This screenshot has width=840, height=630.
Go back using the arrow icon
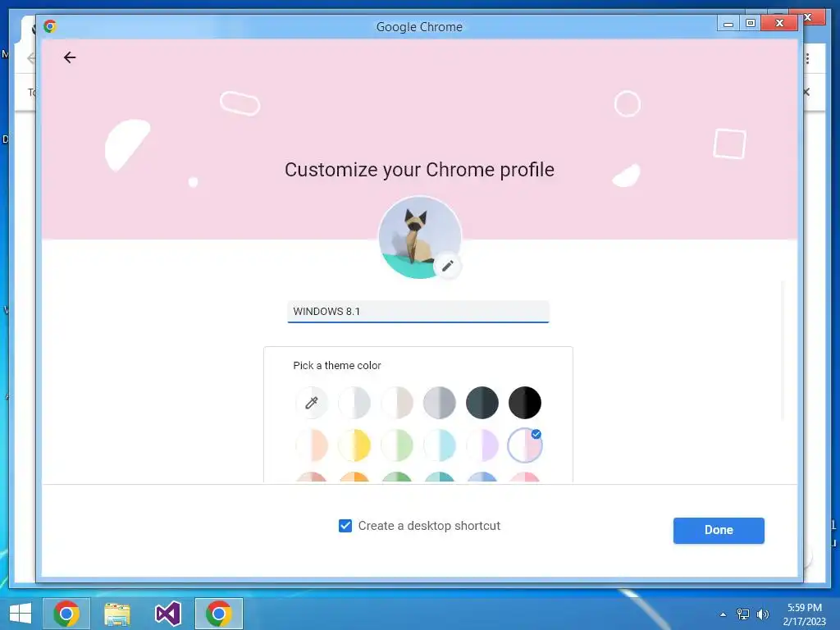70,57
